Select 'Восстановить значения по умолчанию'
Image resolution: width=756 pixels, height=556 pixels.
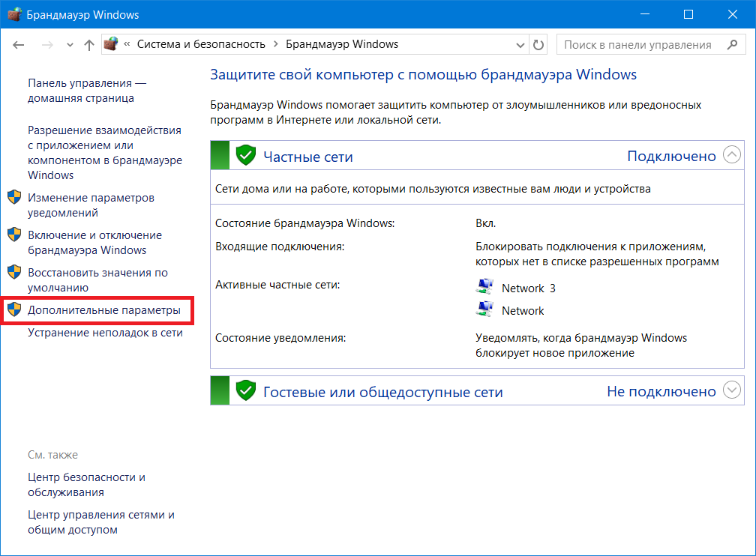tap(97, 280)
